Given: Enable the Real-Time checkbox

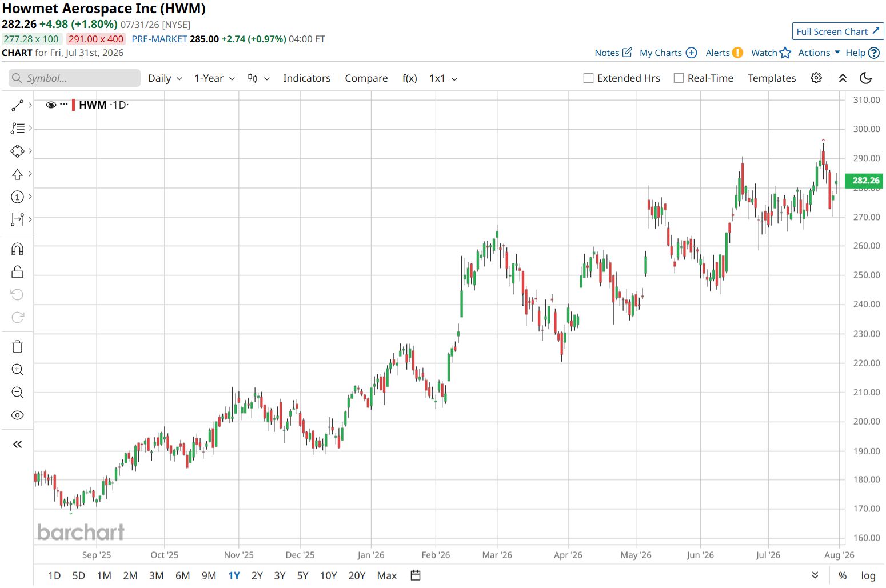Looking at the screenshot, I should pos(679,78).
